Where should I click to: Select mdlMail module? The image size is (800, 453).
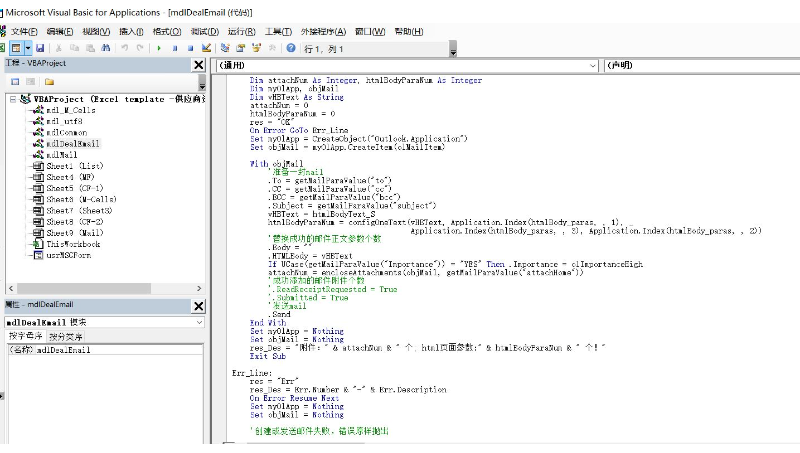coord(61,155)
